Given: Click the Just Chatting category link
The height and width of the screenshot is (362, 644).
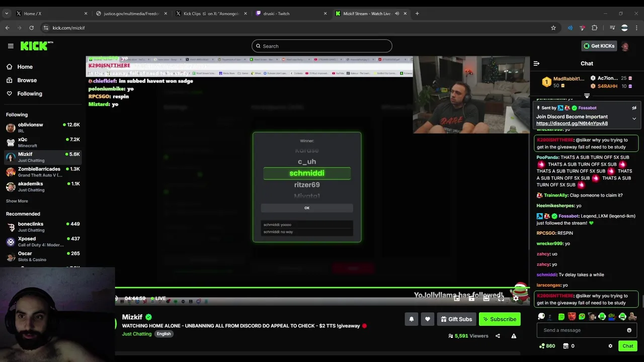Looking at the screenshot, I should [x=136, y=334].
